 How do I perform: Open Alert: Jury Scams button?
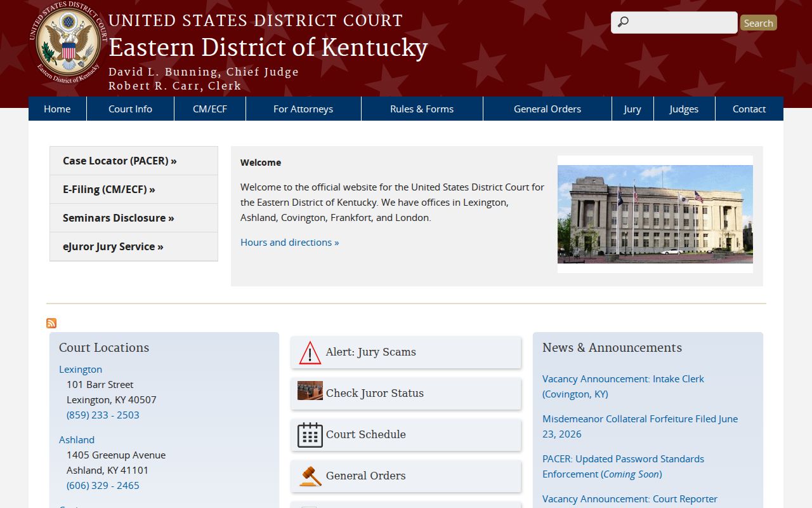point(406,352)
